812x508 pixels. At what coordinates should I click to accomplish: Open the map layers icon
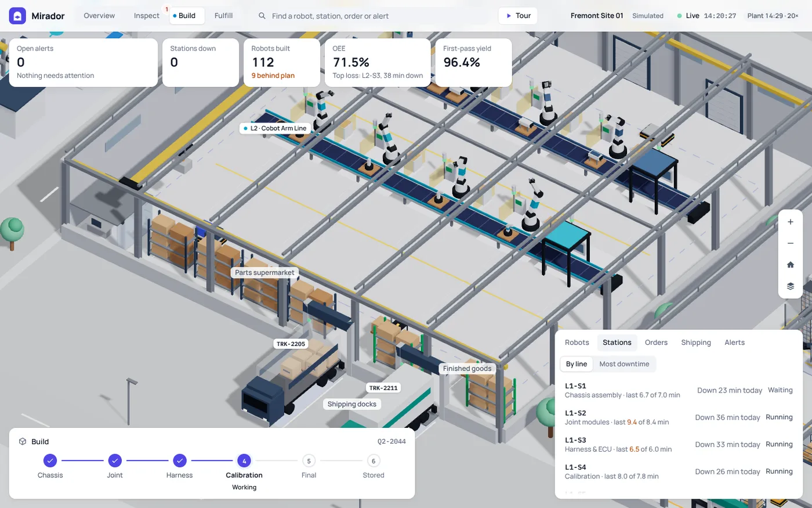click(790, 286)
